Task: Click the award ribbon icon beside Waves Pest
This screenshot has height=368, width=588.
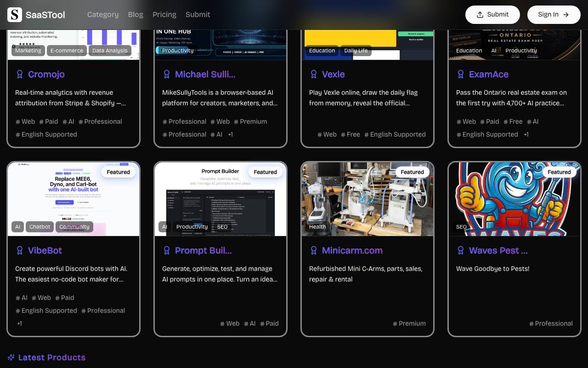Action: tap(461, 250)
